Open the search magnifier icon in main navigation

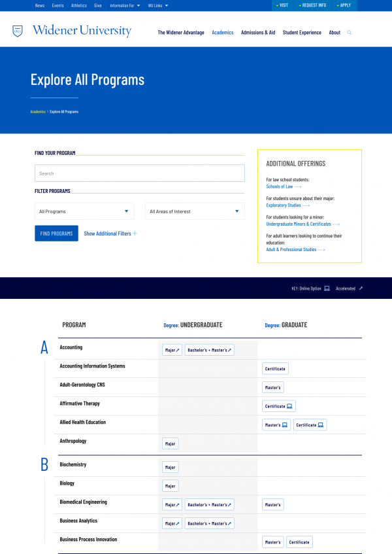pyautogui.click(x=349, y=33)
